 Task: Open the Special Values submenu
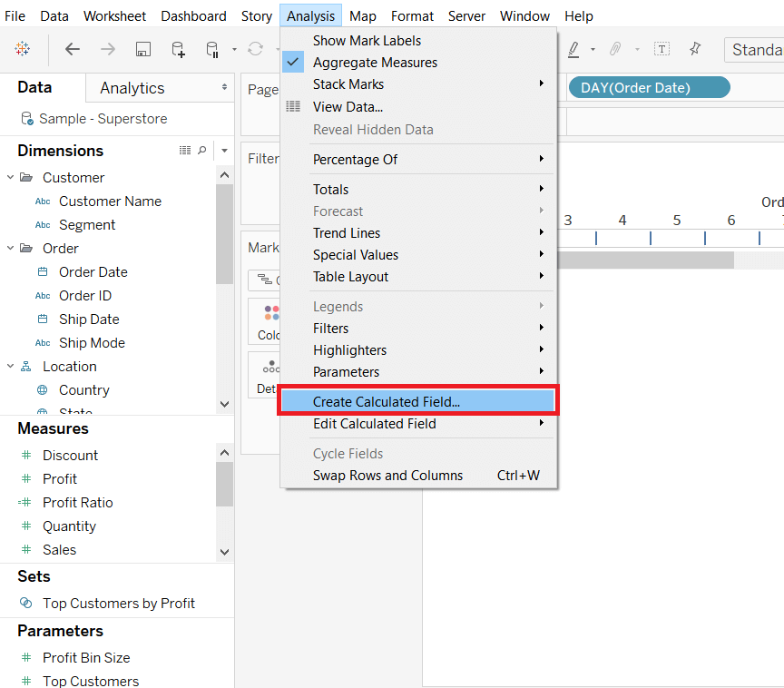click(x=419, y=254)
